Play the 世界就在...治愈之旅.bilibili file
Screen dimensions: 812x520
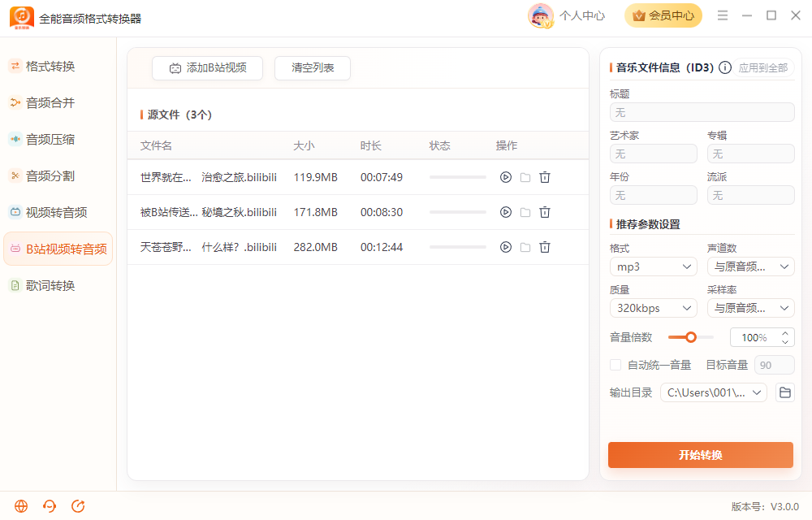coord(505,177)
